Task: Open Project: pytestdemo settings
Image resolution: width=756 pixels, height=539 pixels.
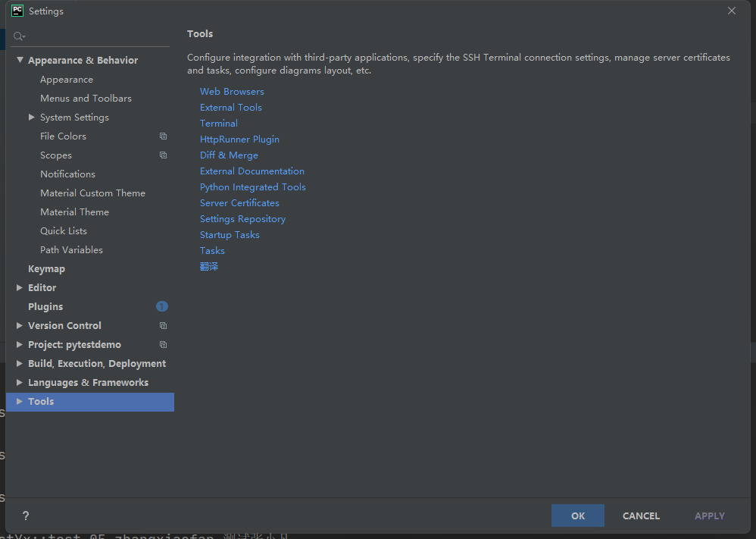Action: tap(74, 344)
